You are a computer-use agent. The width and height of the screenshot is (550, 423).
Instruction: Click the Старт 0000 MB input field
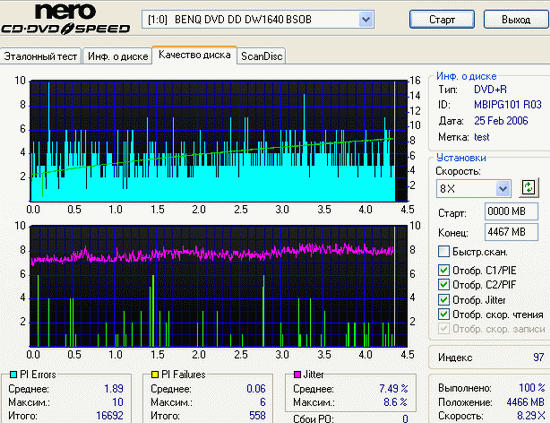click(511, 212)
